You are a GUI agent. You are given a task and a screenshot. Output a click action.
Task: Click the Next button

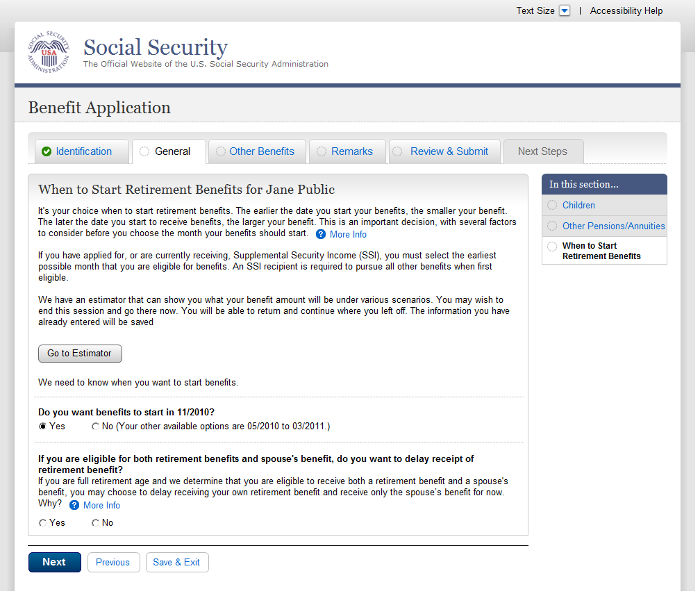[x=54, y=562]
